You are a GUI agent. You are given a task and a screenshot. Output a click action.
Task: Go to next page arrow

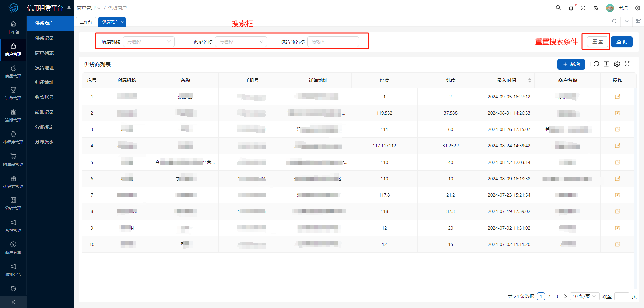point(565,296)
